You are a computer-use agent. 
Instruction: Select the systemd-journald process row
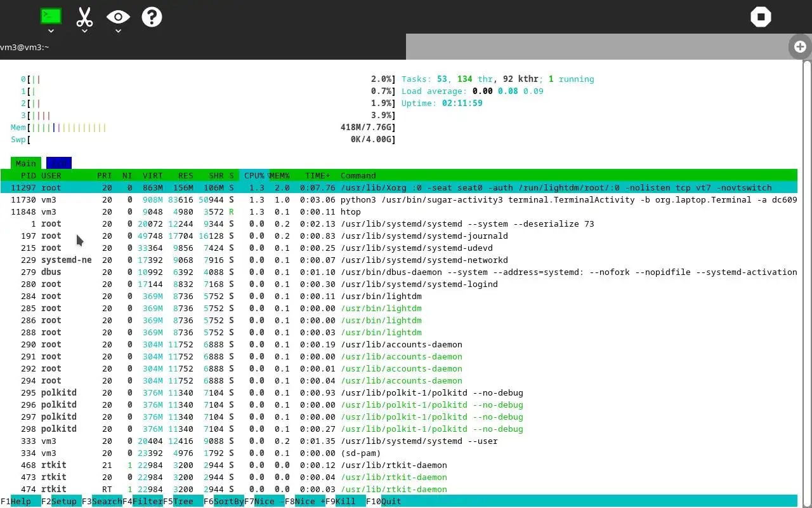click(x=399, y=236)
